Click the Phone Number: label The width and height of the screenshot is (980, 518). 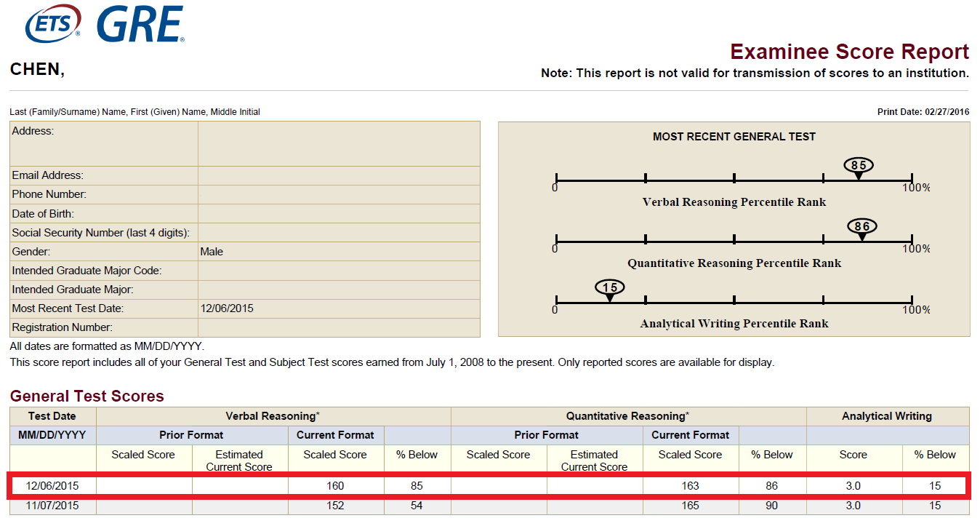pyautogui.click(x=49, y=194)
